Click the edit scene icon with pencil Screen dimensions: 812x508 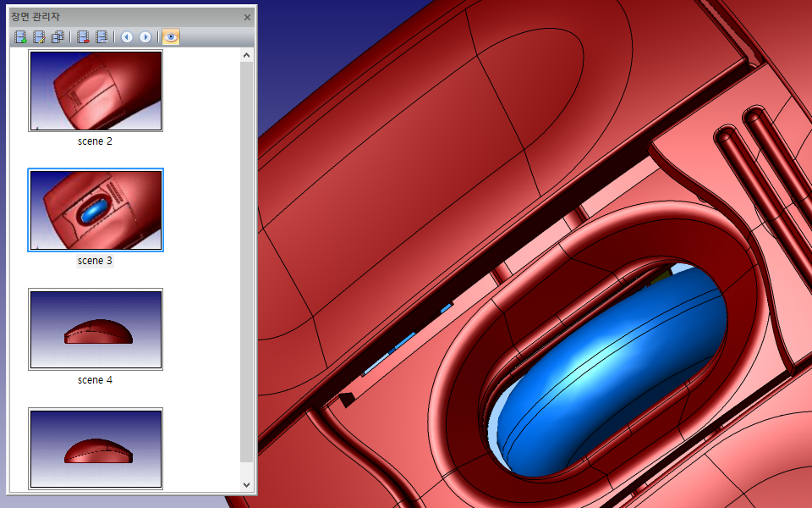[x=39, y=37]
